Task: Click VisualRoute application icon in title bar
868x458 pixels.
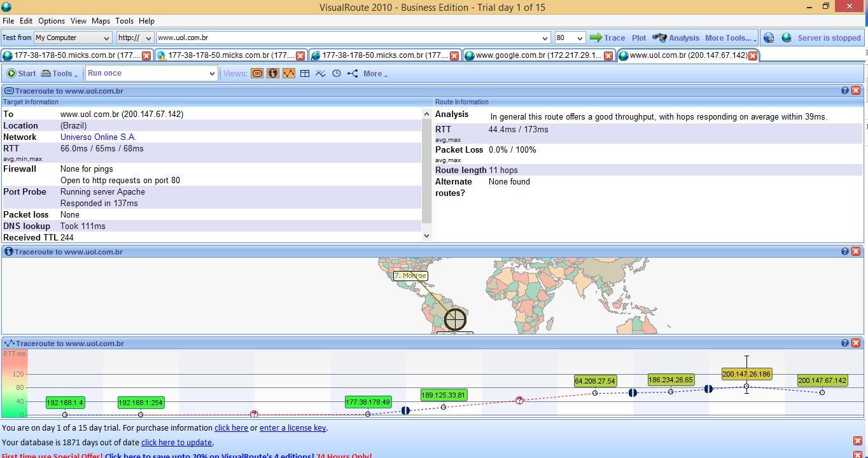Action: tap(6, 7)
